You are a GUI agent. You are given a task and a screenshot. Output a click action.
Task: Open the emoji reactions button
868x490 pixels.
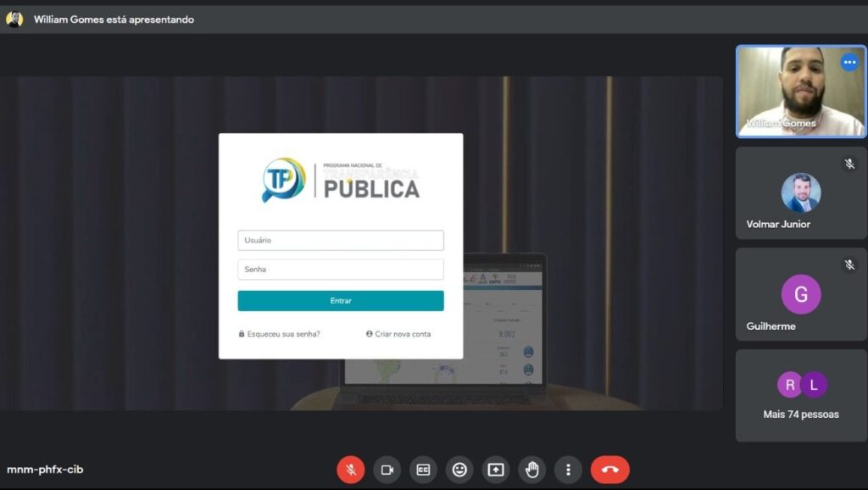point(459,470)
